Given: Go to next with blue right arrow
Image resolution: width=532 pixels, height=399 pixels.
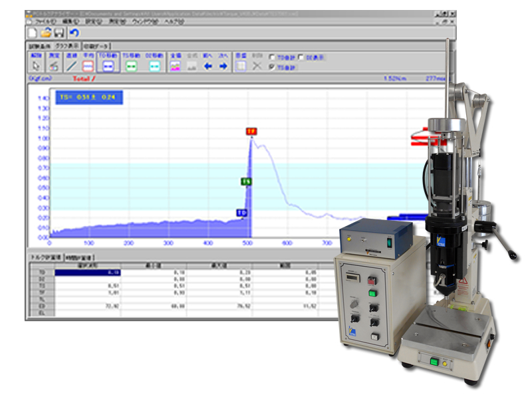Looking at the screenshot, I should click(x=223, y=66).
